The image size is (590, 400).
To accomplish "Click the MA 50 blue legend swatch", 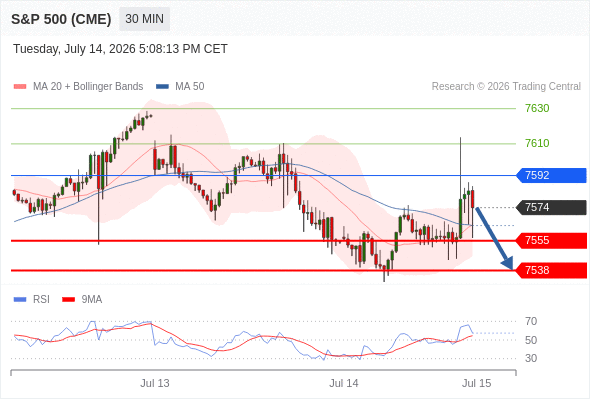I will click(x=162, y=87).
